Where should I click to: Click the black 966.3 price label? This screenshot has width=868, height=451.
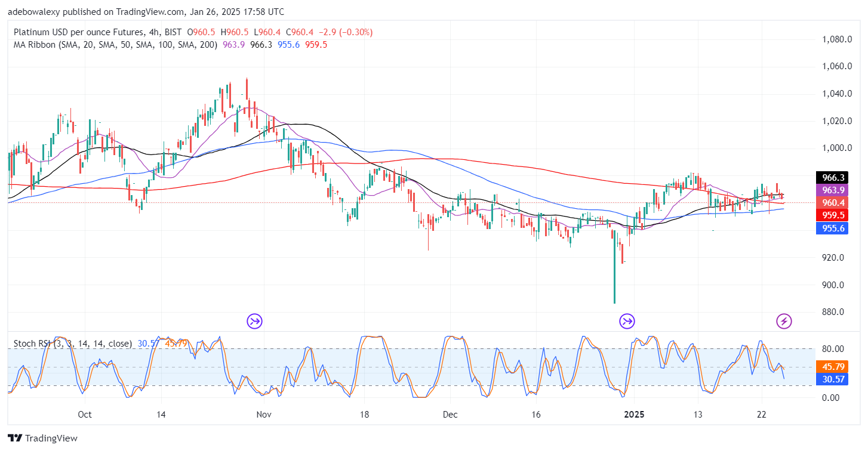point(832,177)
